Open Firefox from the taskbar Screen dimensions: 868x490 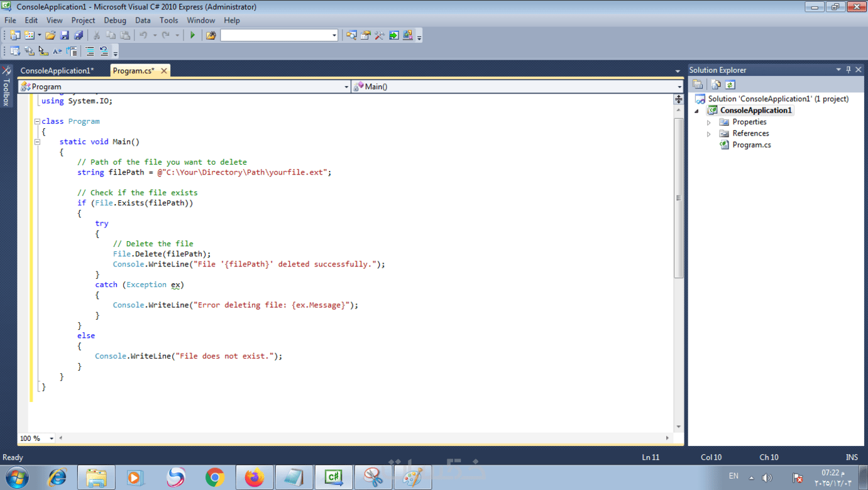point(255,478)
